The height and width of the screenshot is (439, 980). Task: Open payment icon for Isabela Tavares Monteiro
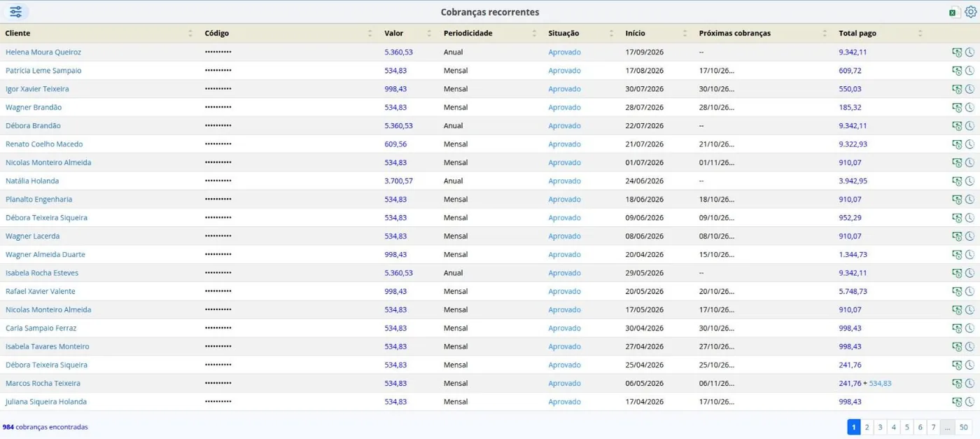pos(957,347)
